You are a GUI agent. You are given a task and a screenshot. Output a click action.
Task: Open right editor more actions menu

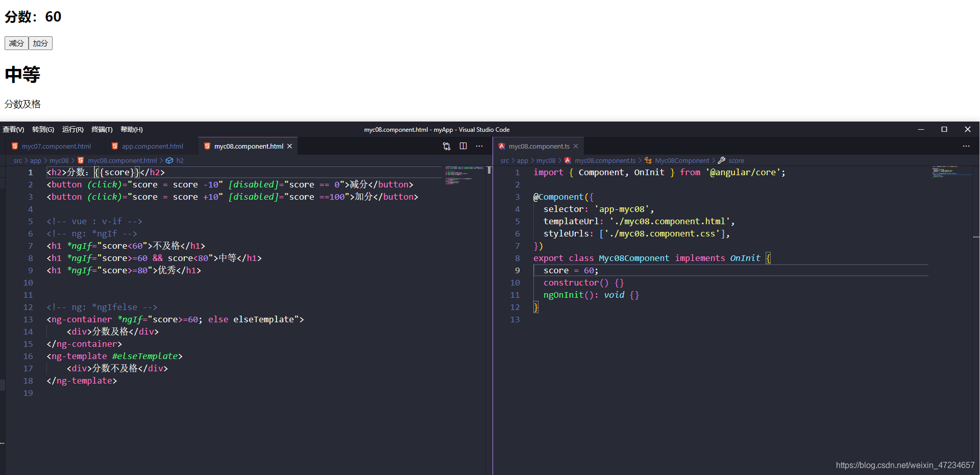click(966, 146)
